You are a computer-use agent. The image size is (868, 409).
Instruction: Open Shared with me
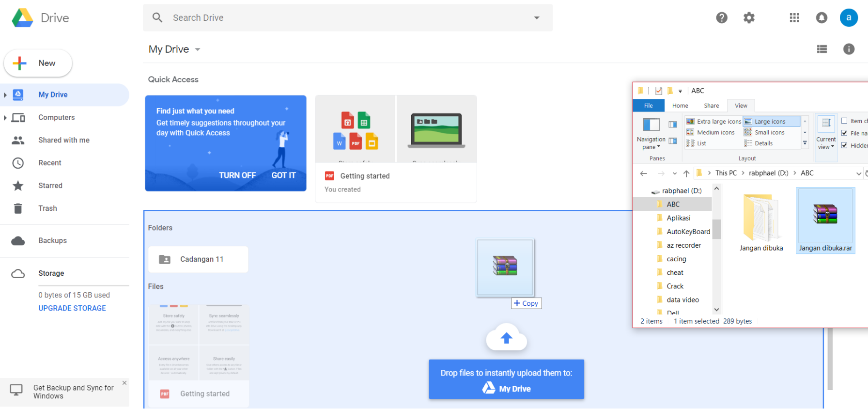[64, 140]
